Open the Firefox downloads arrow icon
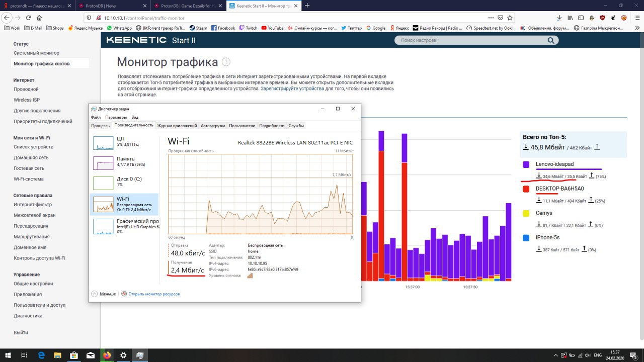 [x=559, y=17]
